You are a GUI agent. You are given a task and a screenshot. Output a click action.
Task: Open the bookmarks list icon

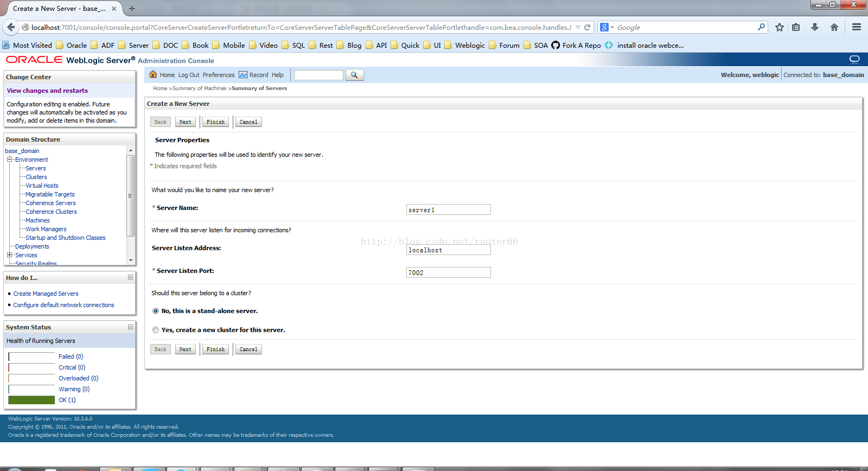[x=796, y=27]
